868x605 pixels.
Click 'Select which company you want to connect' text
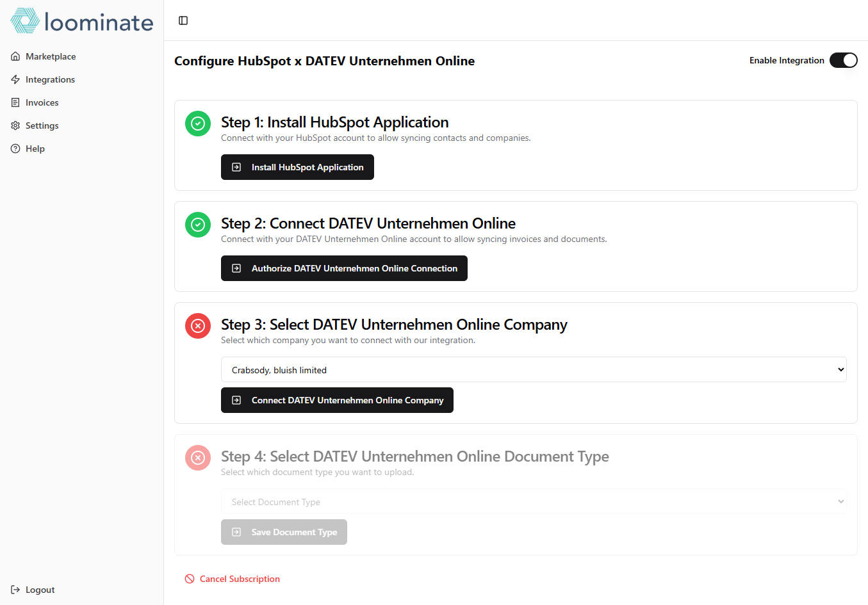click(348, 340)
